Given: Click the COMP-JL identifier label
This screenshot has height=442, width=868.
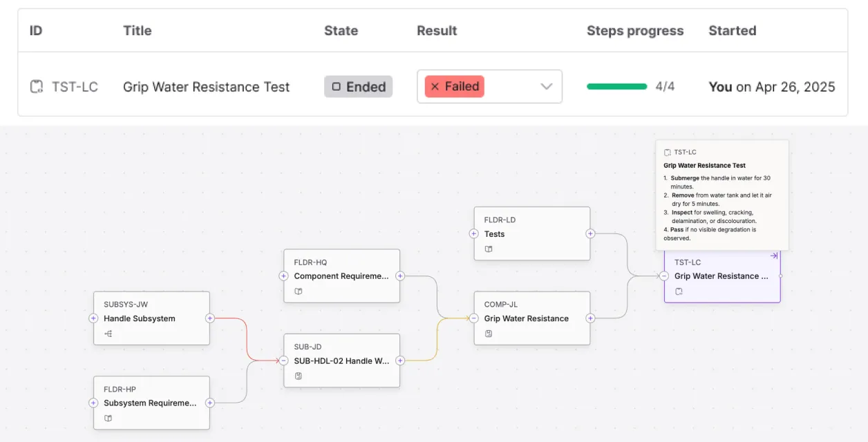Looking at the screenshot, I should click(x=501, y=304).
